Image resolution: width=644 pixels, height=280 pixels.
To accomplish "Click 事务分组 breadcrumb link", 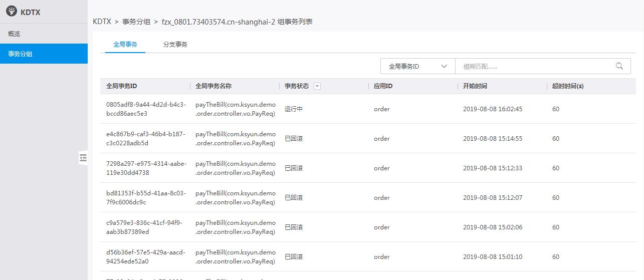I will pos(136,22).
